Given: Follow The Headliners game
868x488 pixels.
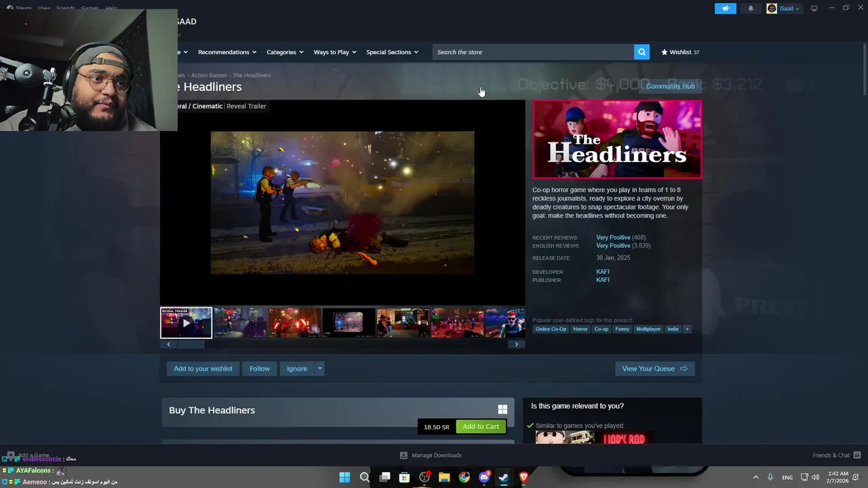Looking at the screenshot, I should [x=260, y=369].
